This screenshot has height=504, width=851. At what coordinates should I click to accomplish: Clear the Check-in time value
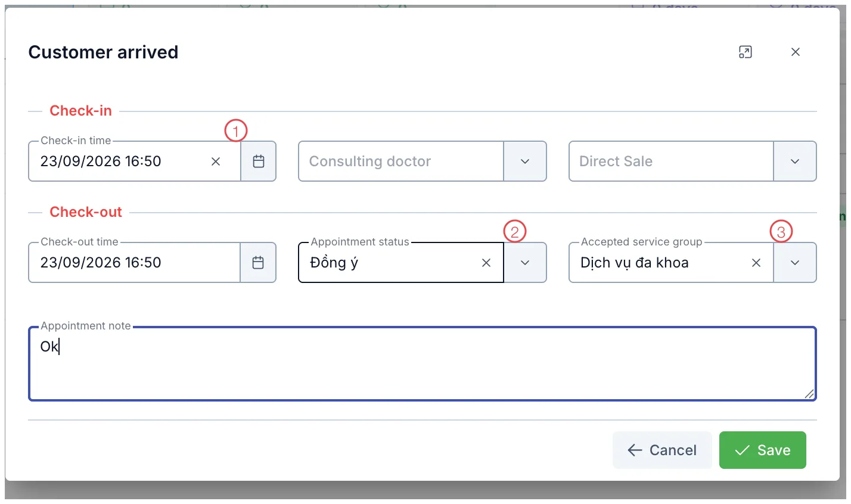[216, 161]
